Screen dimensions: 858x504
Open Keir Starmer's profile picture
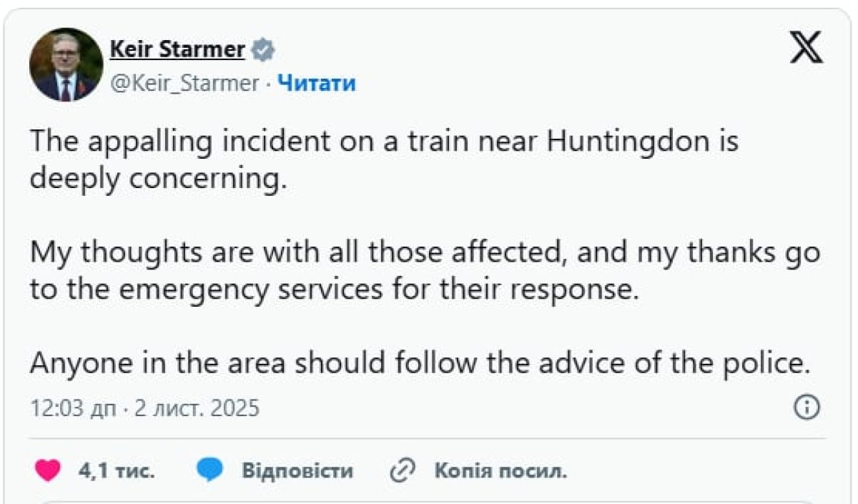pos(66,65)
